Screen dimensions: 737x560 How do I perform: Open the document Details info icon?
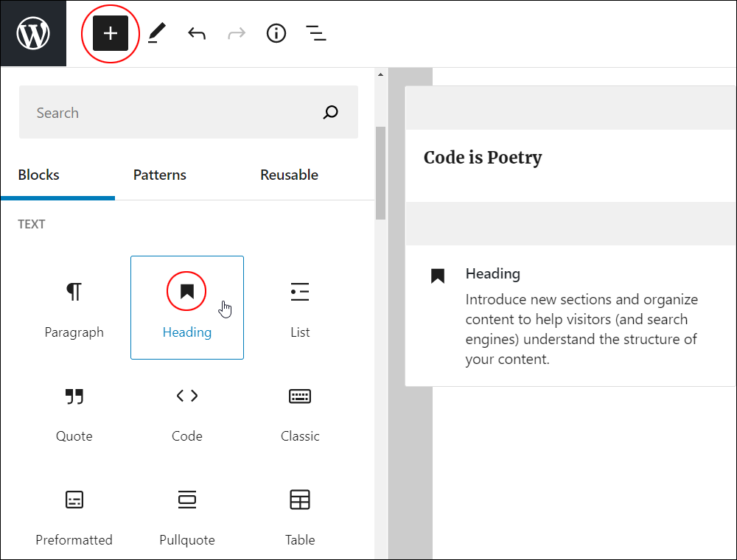point(276,33)
